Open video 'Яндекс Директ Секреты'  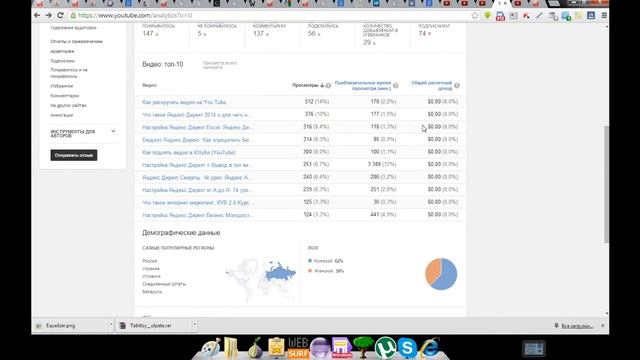pyautogui.click(x=197, y=178)
